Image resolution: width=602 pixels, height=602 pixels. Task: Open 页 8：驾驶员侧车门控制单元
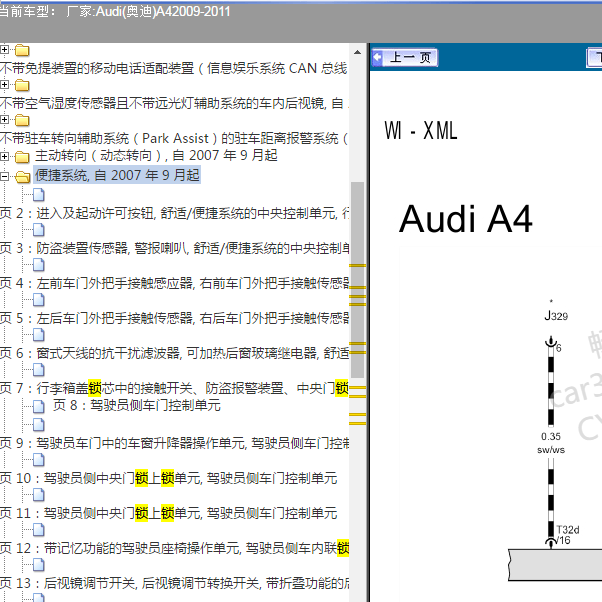click(137, 405)
